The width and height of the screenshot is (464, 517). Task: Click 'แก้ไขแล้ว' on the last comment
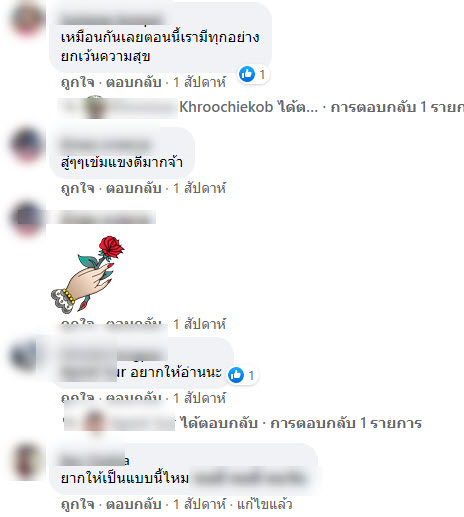(265, 504)
